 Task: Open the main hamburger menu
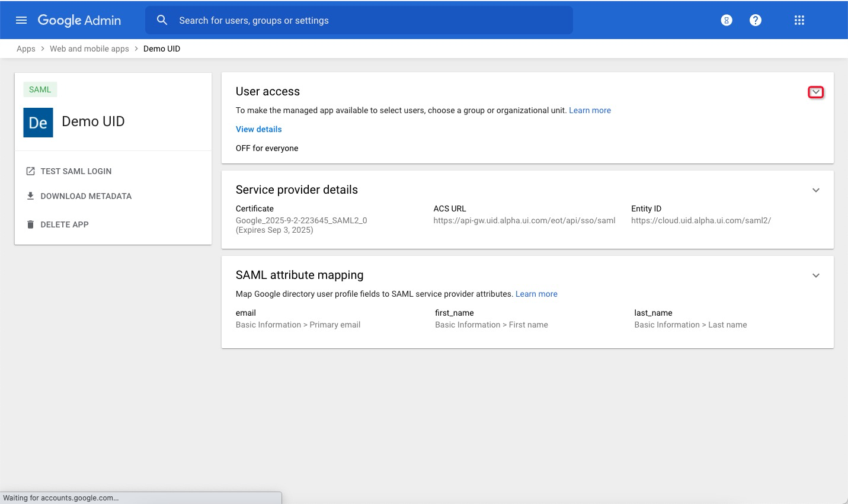pos(21,20)
